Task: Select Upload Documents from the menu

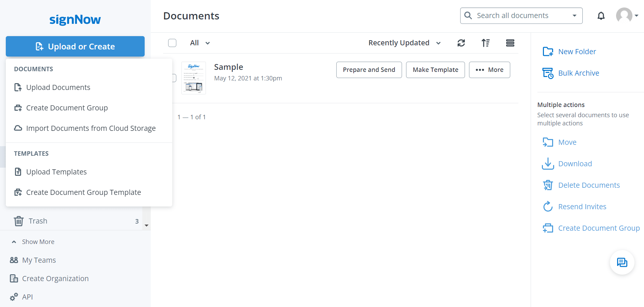Action: tap(58, 87)
